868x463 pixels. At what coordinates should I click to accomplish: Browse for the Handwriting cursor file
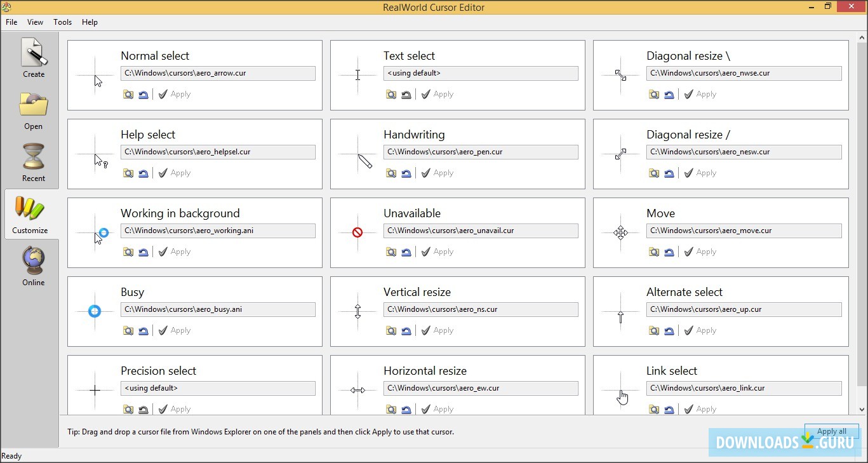tap(391, 172)
